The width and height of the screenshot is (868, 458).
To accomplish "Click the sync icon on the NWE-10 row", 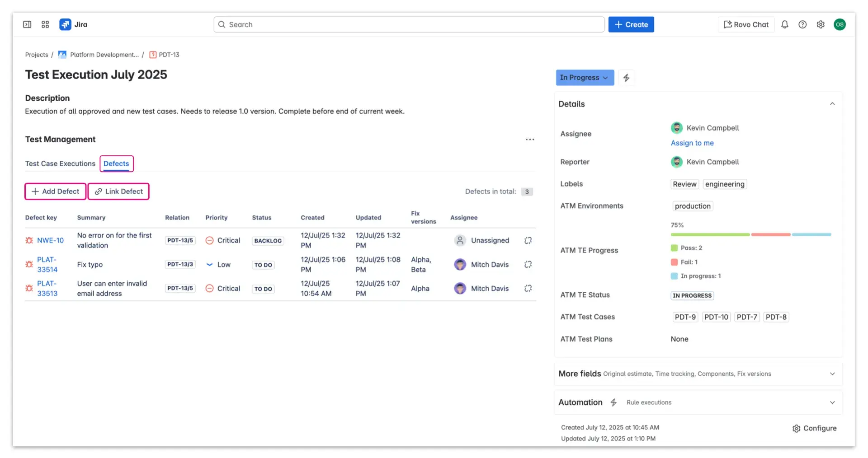I will click(528, 240).
